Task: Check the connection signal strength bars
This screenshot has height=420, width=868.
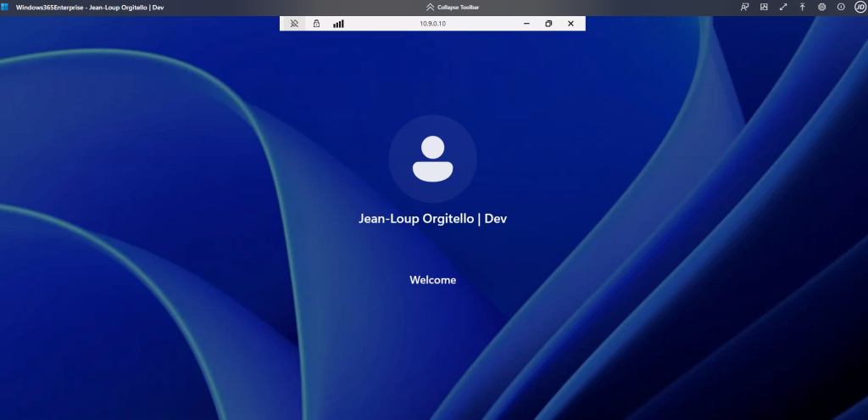Action: (338, 24)
